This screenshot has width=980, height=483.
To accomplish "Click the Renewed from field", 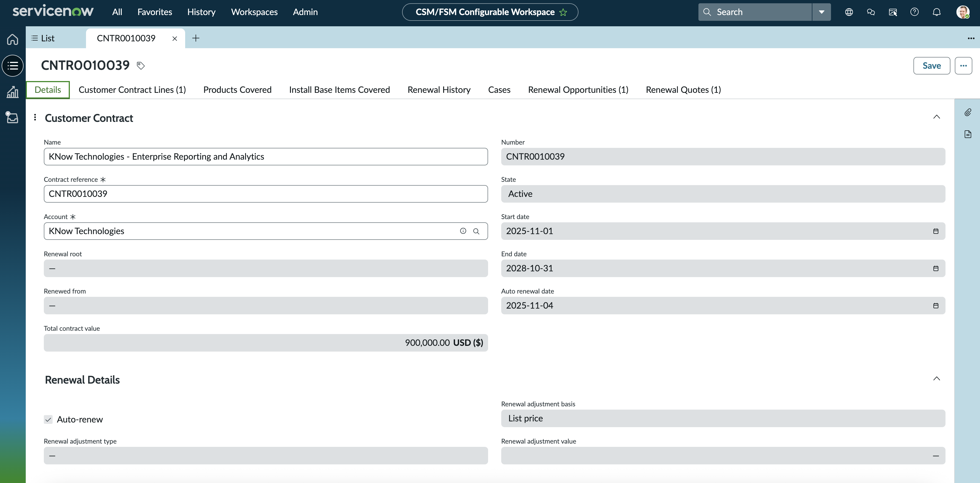I will coord(266,306).
